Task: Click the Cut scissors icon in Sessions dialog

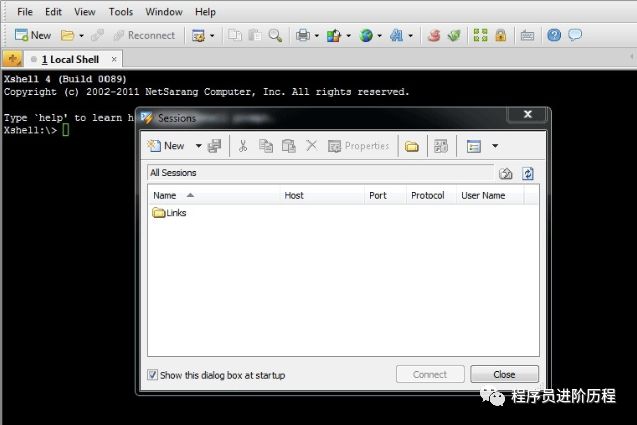Action: point(243,145)
